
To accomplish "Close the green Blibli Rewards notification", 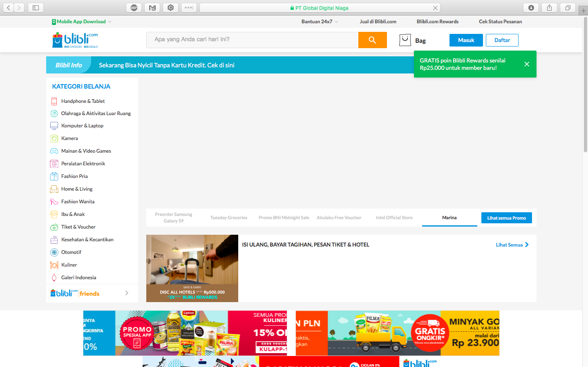I will (527, 64).
